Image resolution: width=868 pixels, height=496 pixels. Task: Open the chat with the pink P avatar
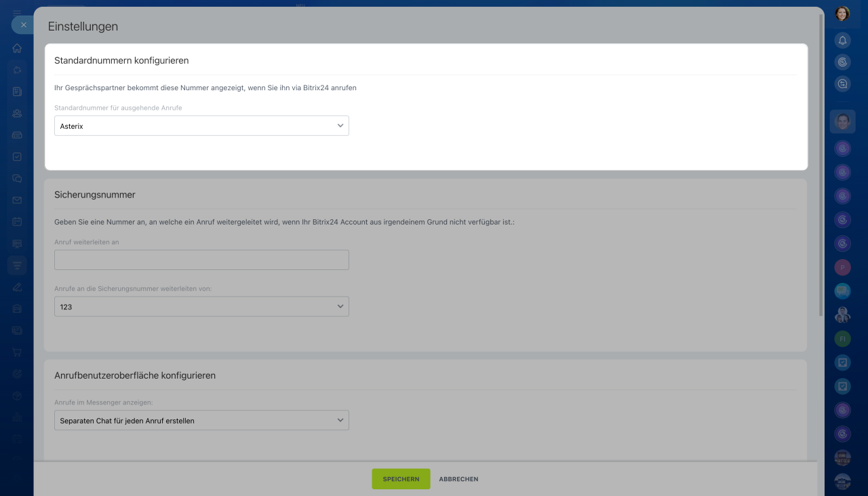tap(842, 267)
